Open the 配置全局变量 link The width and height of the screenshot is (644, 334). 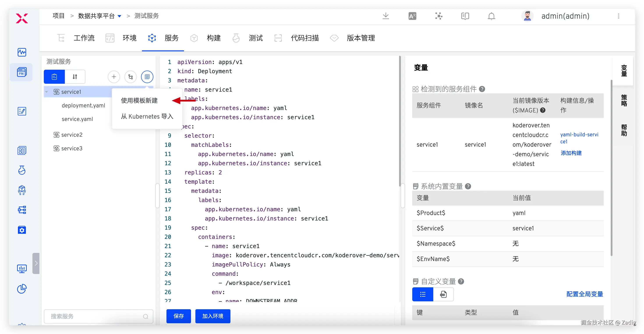[584, 294]
